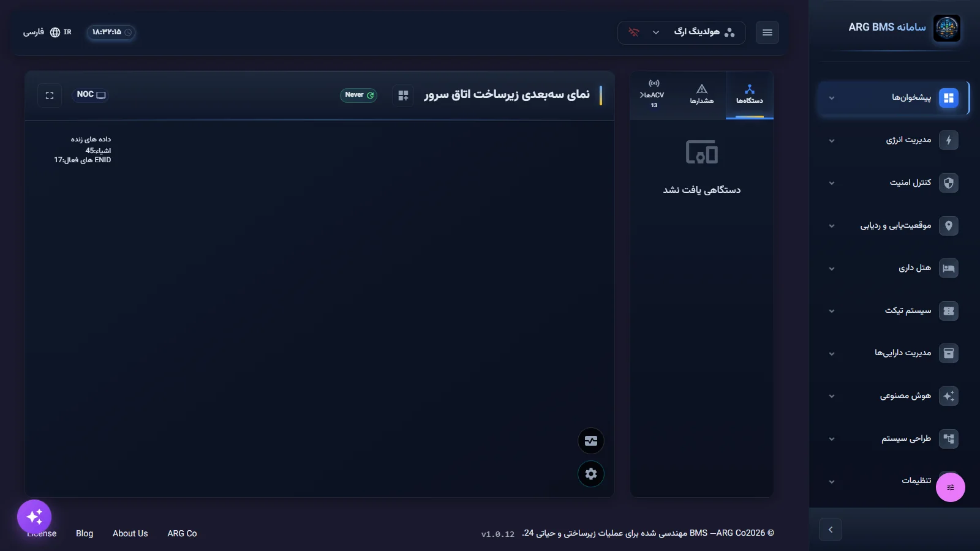Screen dimensions: 980x551
Task: Click the Energy Management lightning icon
Action: 948,140
